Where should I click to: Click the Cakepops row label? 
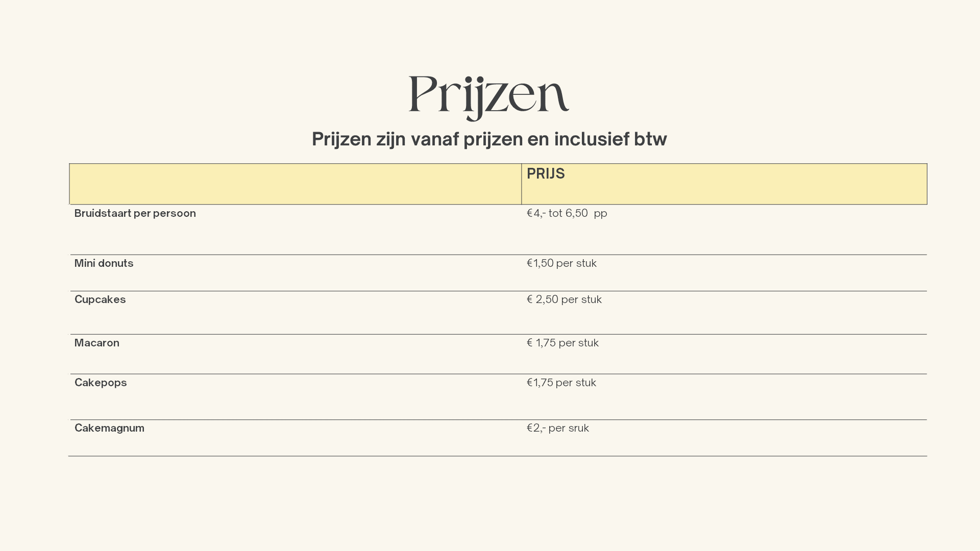101,383
